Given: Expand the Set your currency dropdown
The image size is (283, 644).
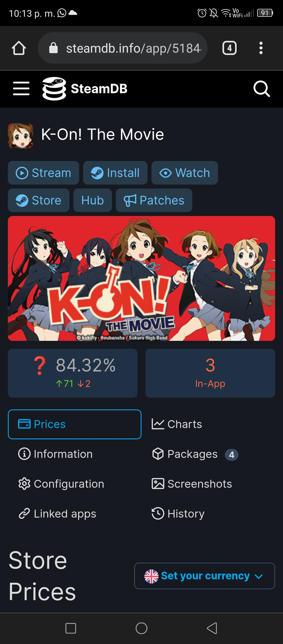Looking at the screenshot, I should coord(205,576).
